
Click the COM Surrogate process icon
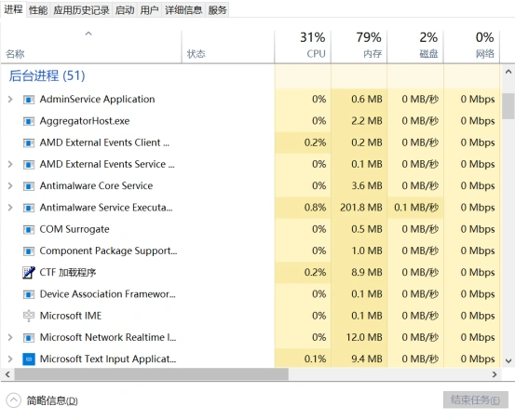tap(29, 229)
